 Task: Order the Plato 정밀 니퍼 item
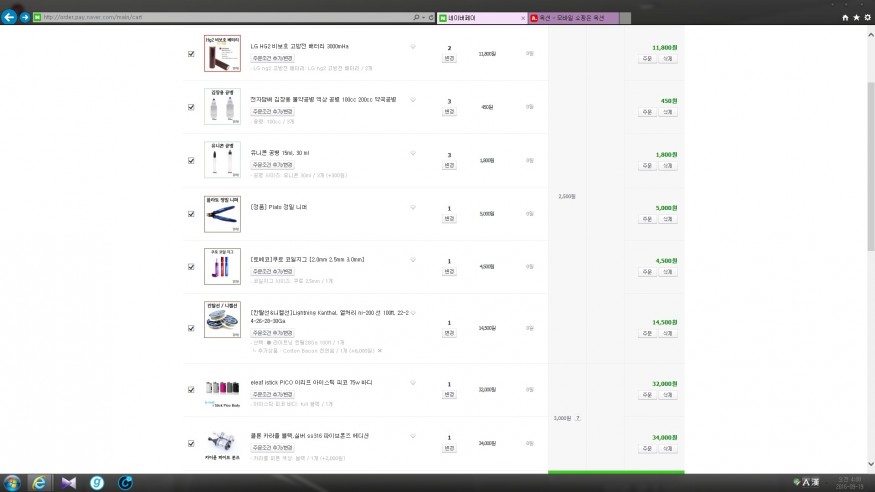tap(647, 219)
